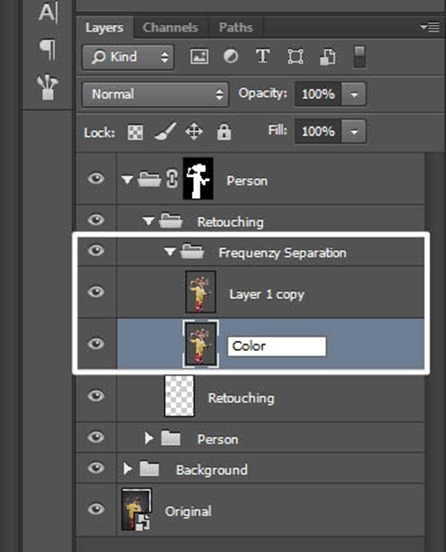
Task: Expand the nested Person group triangle
Action: coord(149,438)
